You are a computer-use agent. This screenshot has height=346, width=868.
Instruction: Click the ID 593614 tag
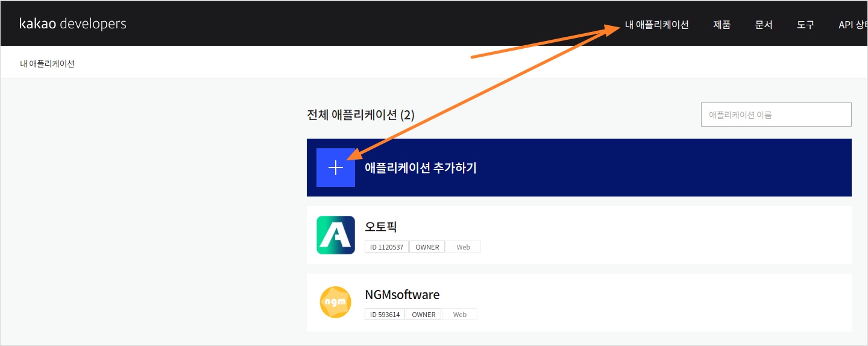pyautogui.click(x=385, y=314)
